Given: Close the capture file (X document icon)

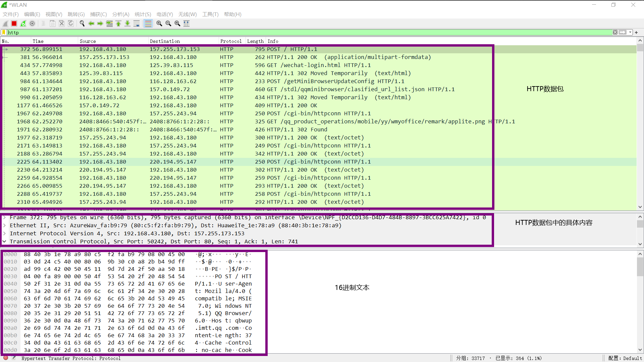Looking at the screenshot, I should pyautogui.click(x=62, y=23).
